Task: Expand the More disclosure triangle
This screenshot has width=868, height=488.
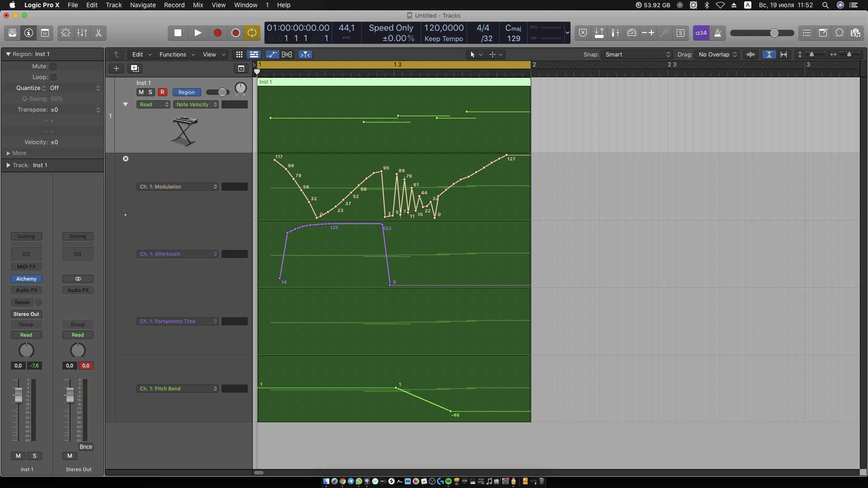Action: (x=8, y=153)
